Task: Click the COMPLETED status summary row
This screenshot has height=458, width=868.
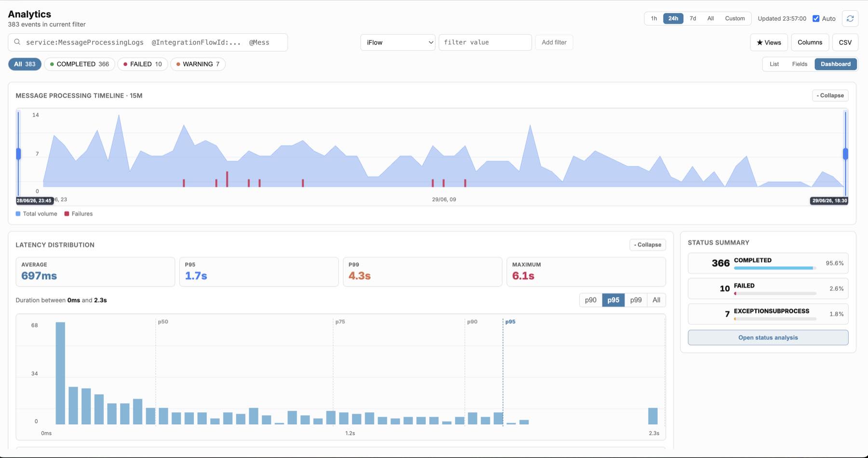Action: click(x=768, y=263)
